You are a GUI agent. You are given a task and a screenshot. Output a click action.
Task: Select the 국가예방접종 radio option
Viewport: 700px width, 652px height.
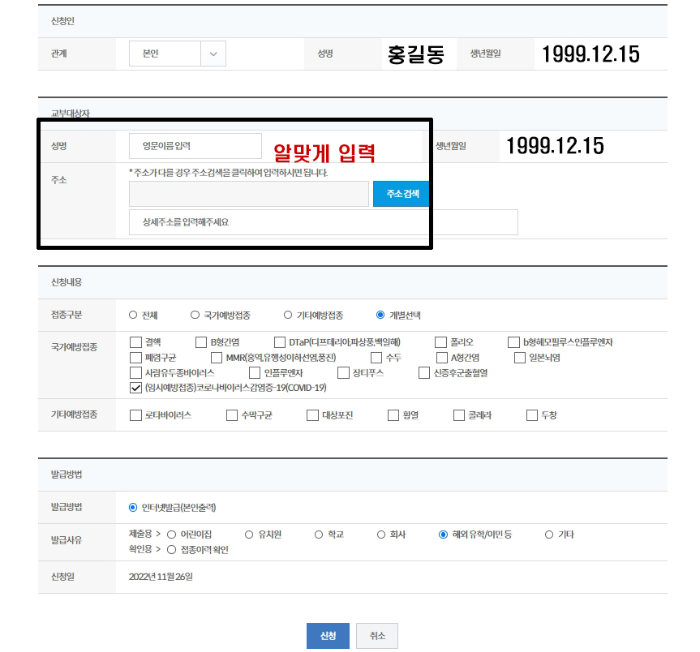pyautogui.click(x=195, y=315)
